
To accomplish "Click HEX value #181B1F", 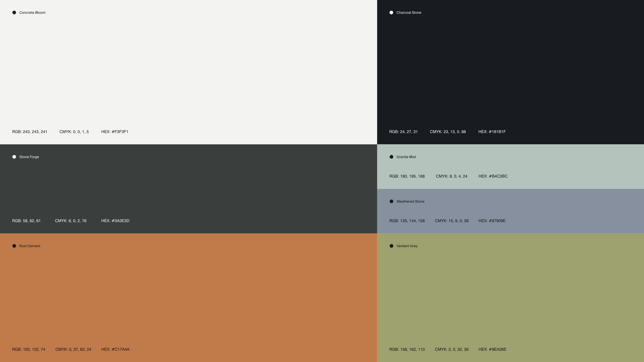I will coord(492,132).
